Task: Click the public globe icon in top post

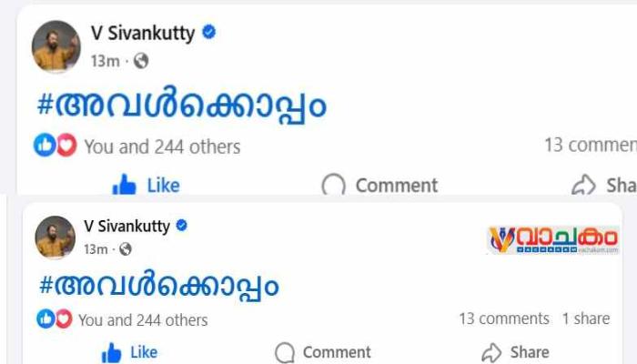Action: coord(140,62)
